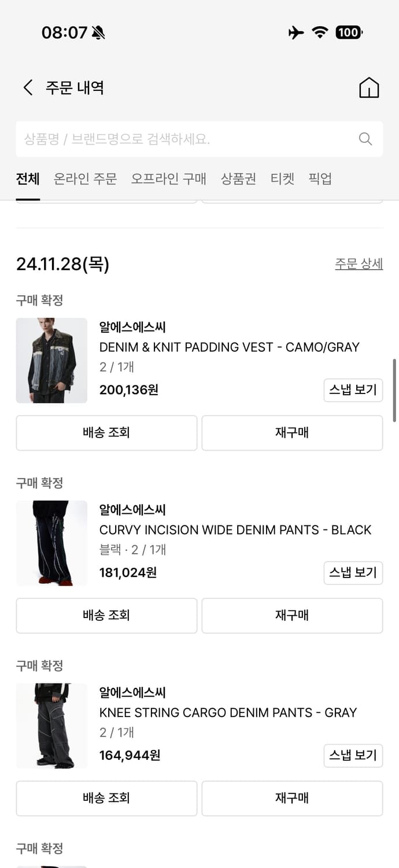Open the 픽업 tab
399x868 pixels.
tap(320, 179)
